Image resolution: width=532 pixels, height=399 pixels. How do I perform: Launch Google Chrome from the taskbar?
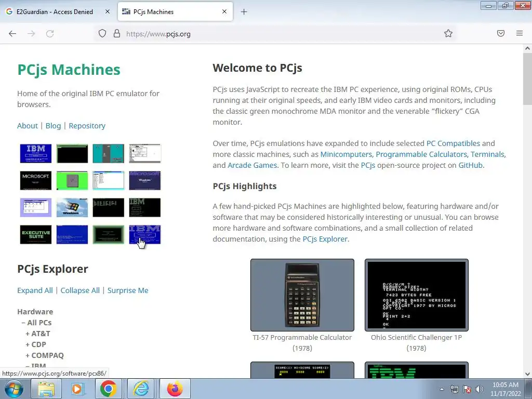pos(108,389)
